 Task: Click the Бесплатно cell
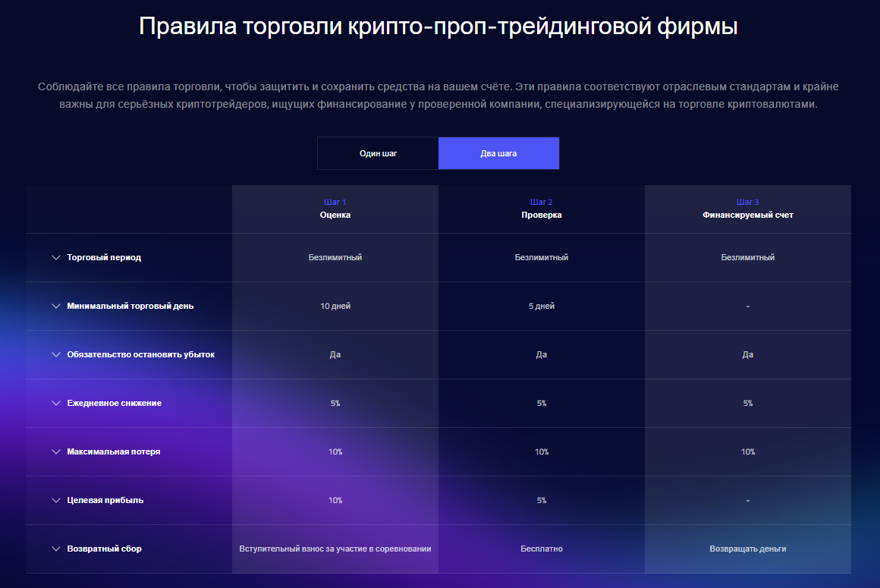[x=542, y=549]
